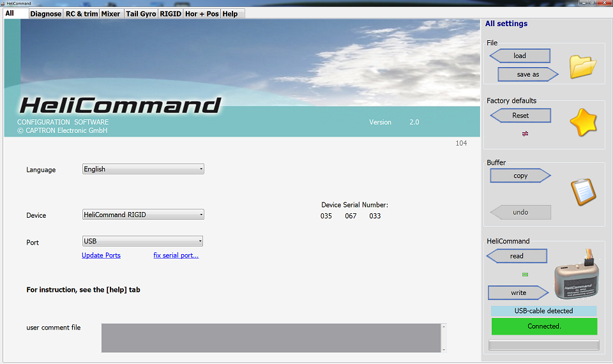Click the Update Ports link
613x364 pixels.
point(101,255)
